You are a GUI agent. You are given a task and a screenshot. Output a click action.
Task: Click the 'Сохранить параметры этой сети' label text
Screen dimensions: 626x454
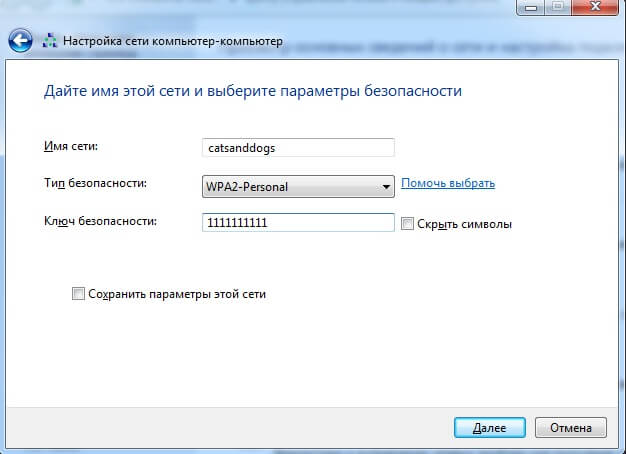pyautogui.click(x=177, y=295)
